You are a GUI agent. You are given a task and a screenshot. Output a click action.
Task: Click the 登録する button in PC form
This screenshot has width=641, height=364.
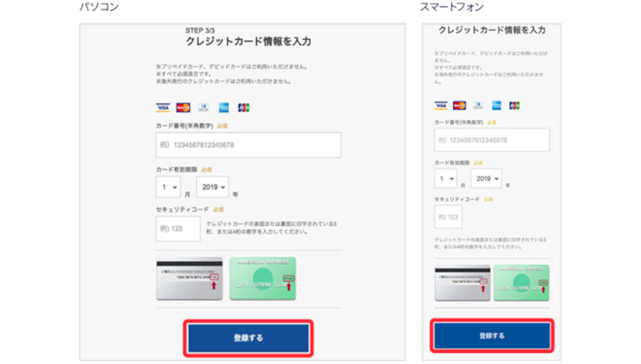pyautogui.click(x=248, y=338)
